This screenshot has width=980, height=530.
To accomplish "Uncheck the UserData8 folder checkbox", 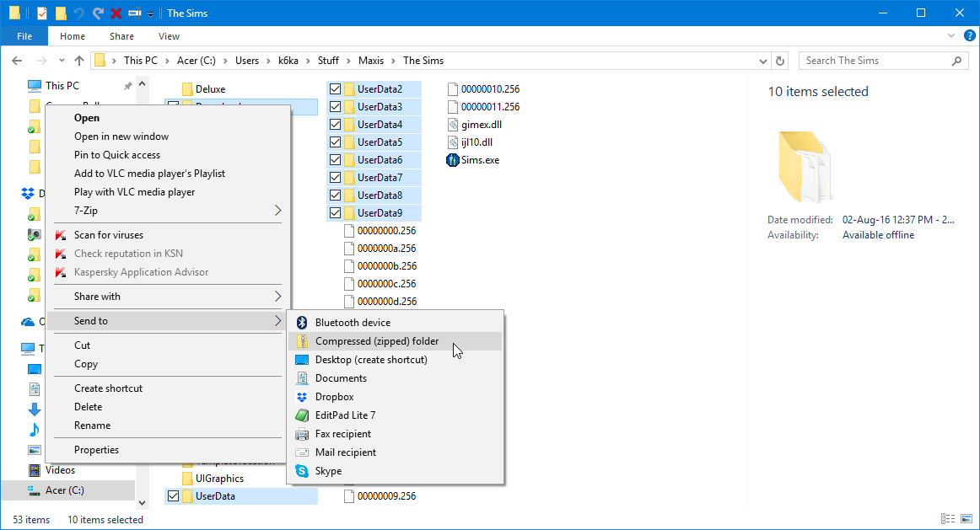I will pyautogui.click(x=335, y=195).
